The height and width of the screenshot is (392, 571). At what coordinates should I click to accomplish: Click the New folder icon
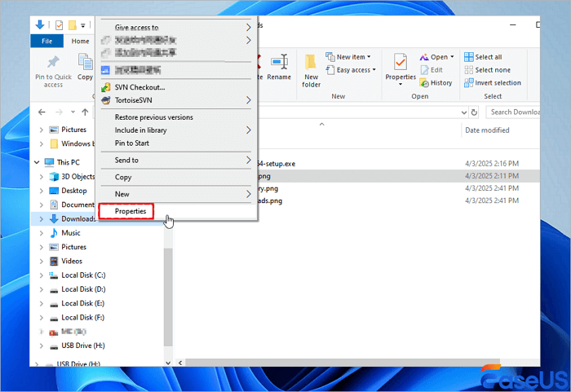click(x=311, y=62)
